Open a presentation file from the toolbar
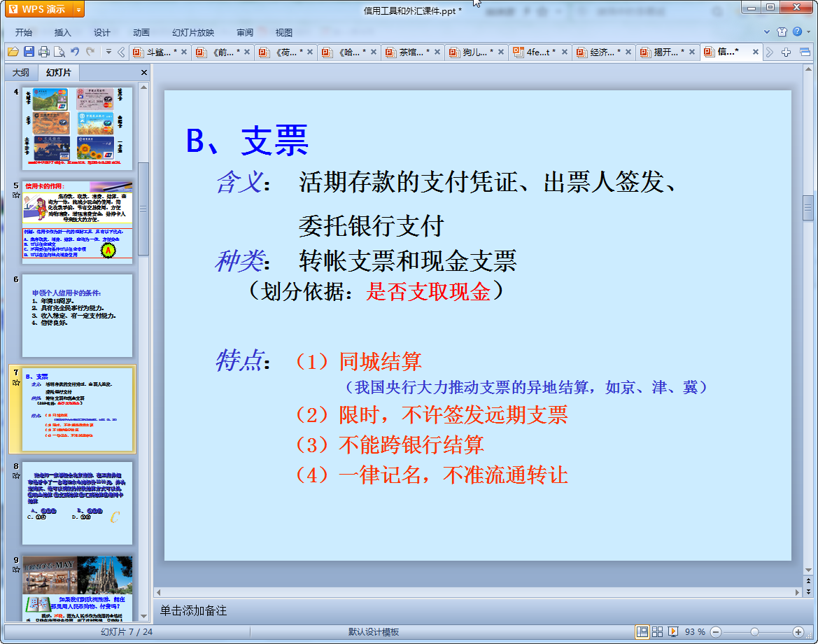This screenshot has width=818, height=644. coord(13,52)
